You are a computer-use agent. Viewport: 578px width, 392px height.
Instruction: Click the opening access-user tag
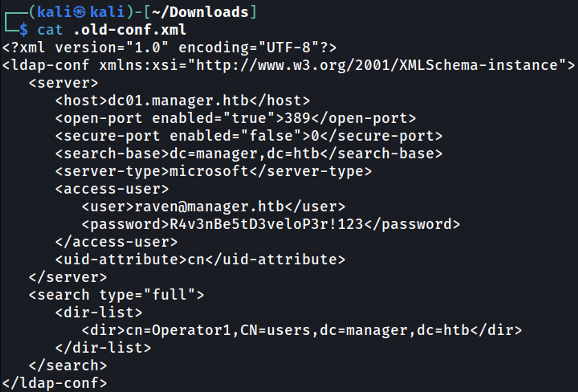point(112,189)
